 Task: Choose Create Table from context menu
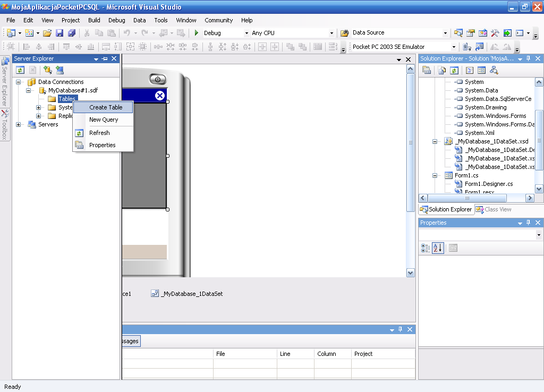tap(106, 107)
